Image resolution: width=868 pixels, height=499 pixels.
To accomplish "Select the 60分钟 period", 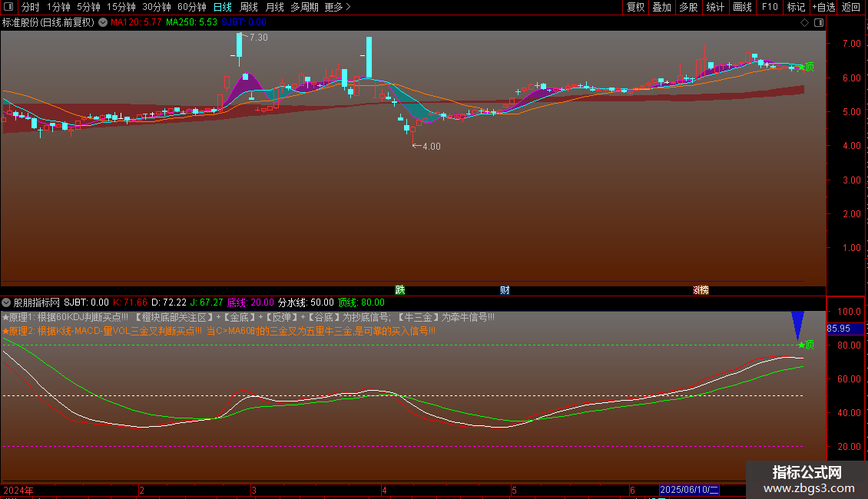I will 192,7.
